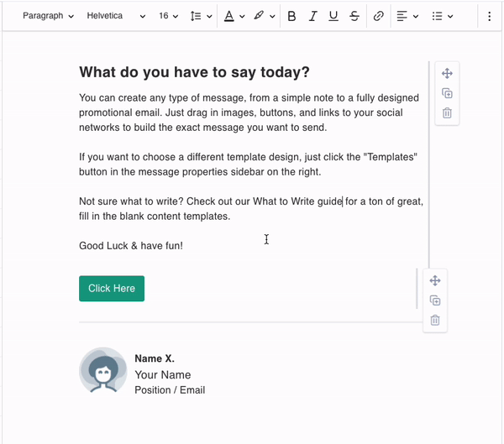The width and height of the screenshot is (504, 444).
Task: Select the profile avatar image
Action: [x=102, y=370]
